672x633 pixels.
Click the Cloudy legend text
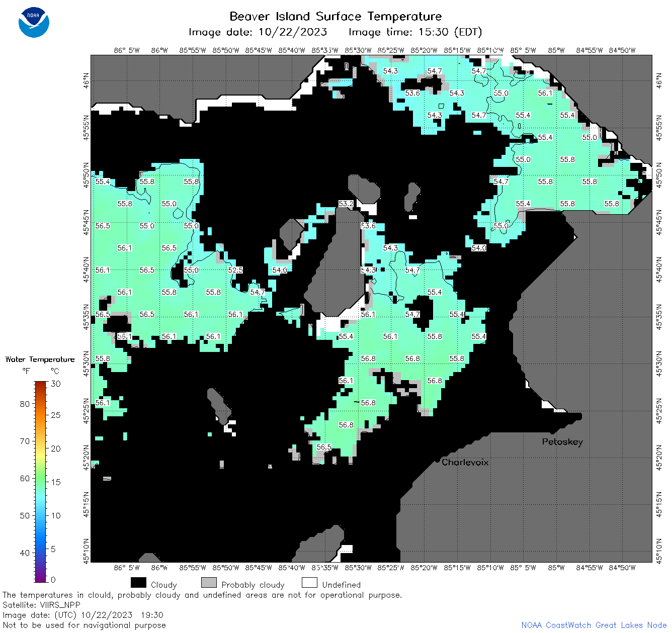164,585
